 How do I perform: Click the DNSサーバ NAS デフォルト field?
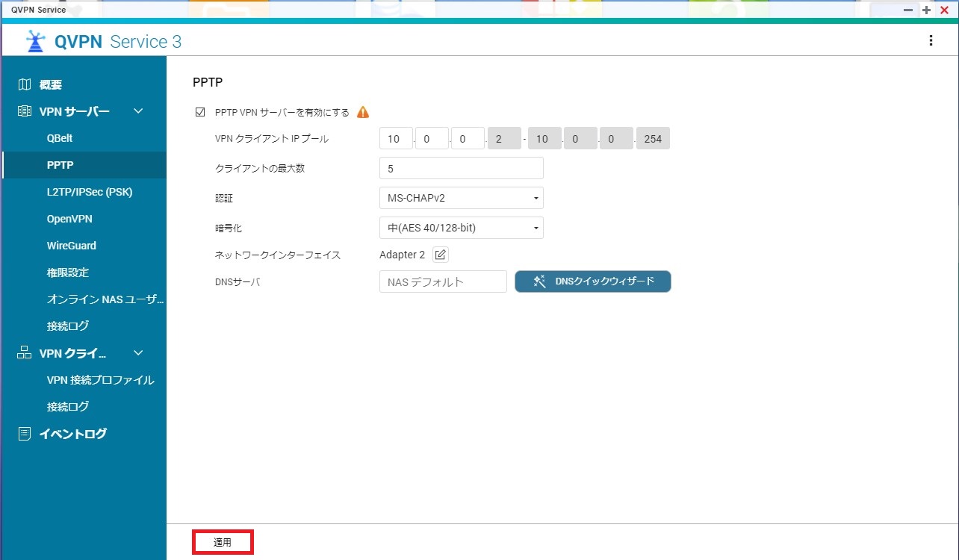(x=443, y=281)
